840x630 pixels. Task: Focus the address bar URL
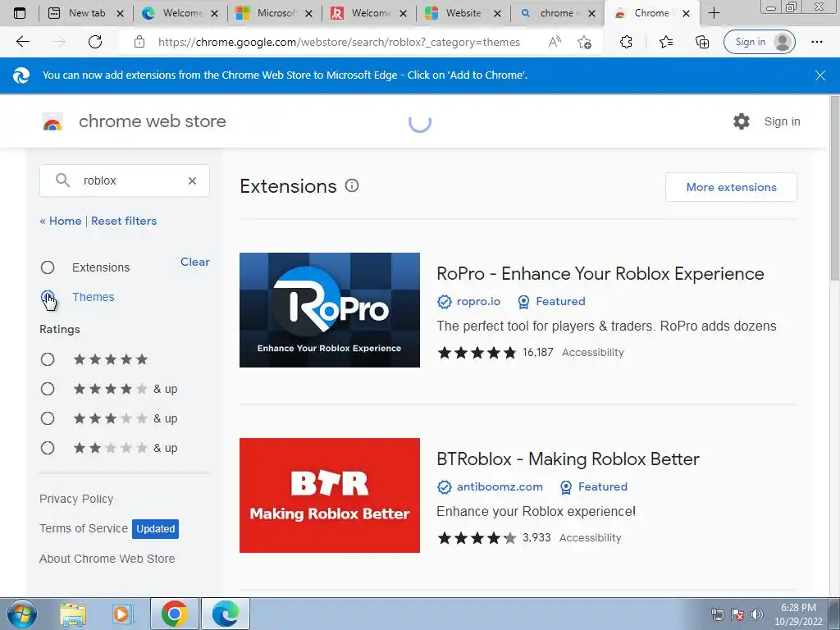339,42
